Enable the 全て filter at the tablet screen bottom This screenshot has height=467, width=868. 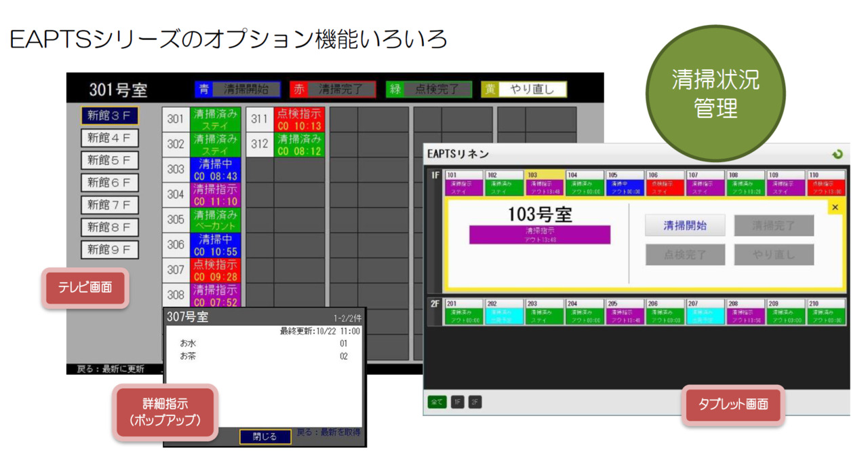click(x=438, y=403)
